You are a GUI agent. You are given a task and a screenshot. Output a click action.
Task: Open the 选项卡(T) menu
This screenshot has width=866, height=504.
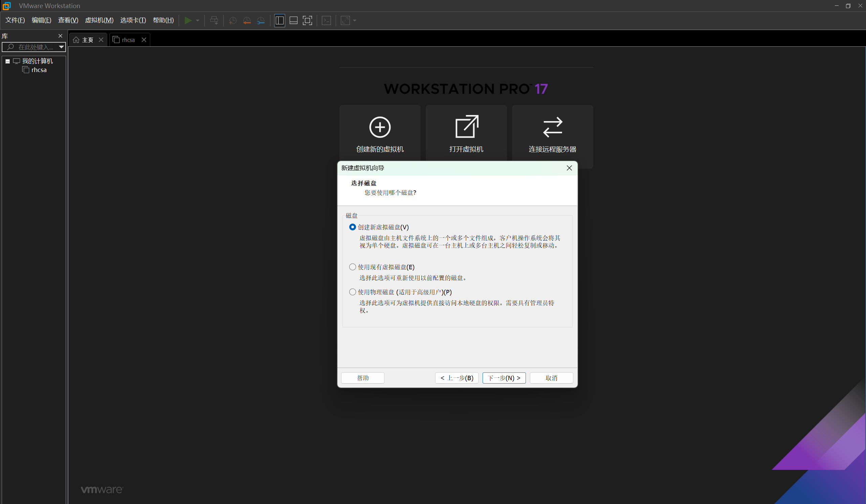pos(133,20)
